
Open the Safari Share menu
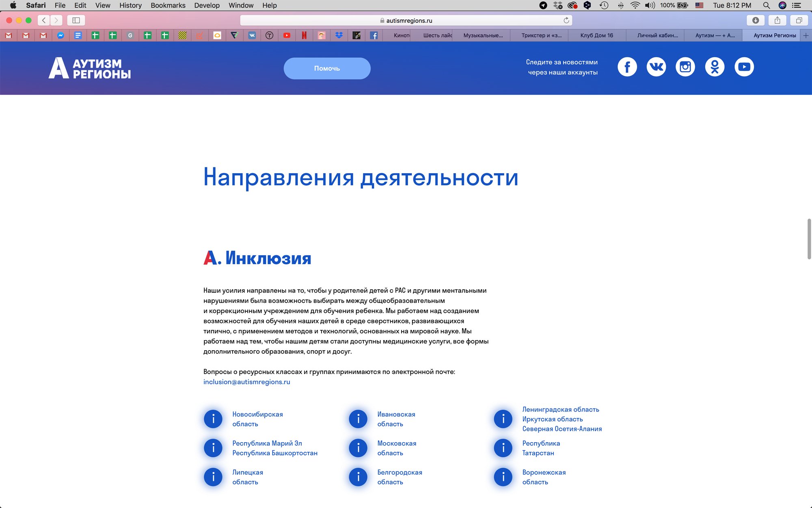777,20
